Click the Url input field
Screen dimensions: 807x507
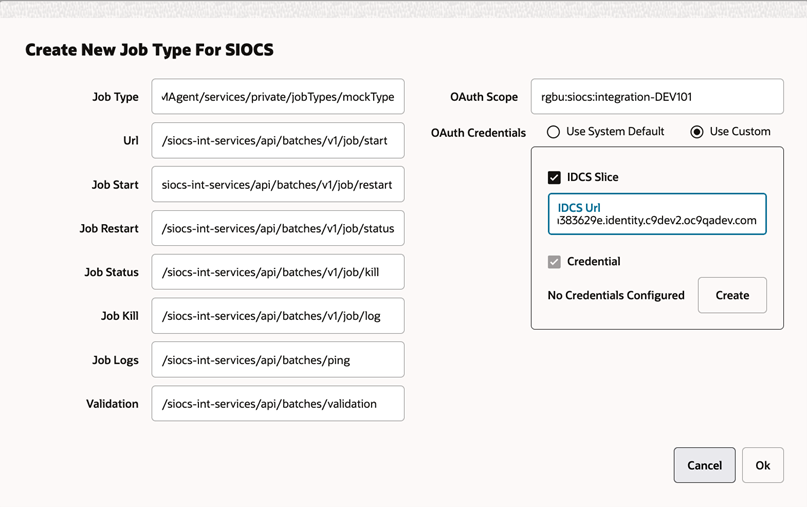(278, 141)
